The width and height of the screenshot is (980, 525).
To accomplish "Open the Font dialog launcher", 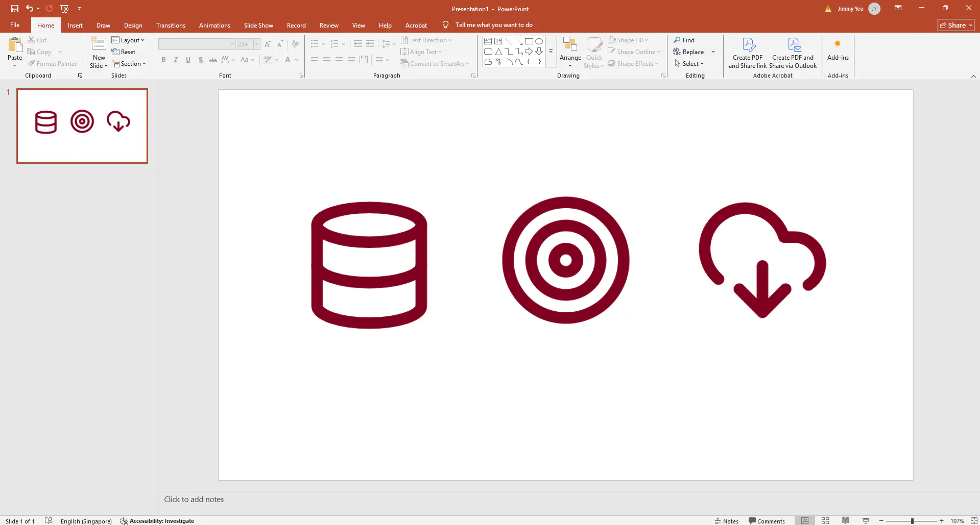I will click(x=301, y=76).
